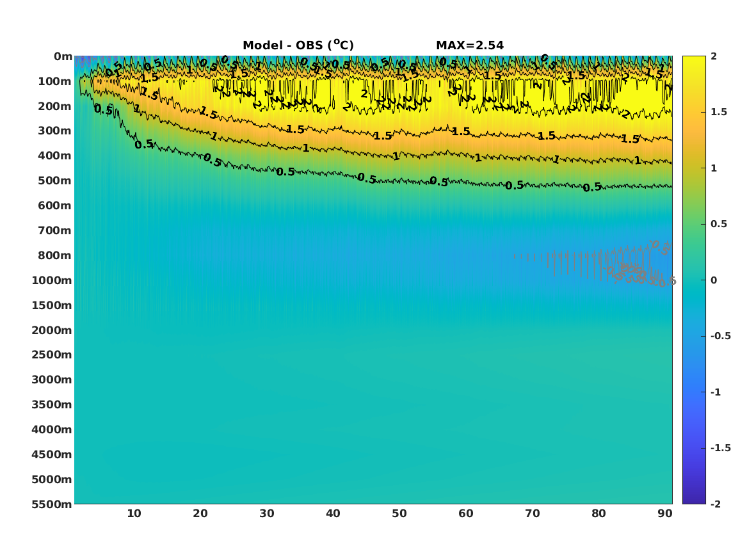Screen dimensions: 747x560
Task: Click the '600m' depth axis label
Action: click(x=55, y=205)
